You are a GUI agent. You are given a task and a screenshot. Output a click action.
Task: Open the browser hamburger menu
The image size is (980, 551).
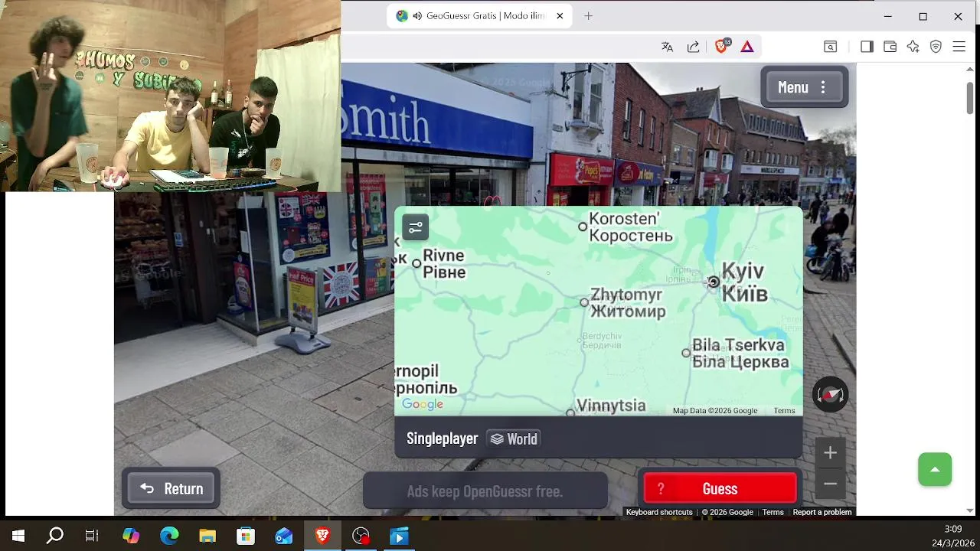959,47
